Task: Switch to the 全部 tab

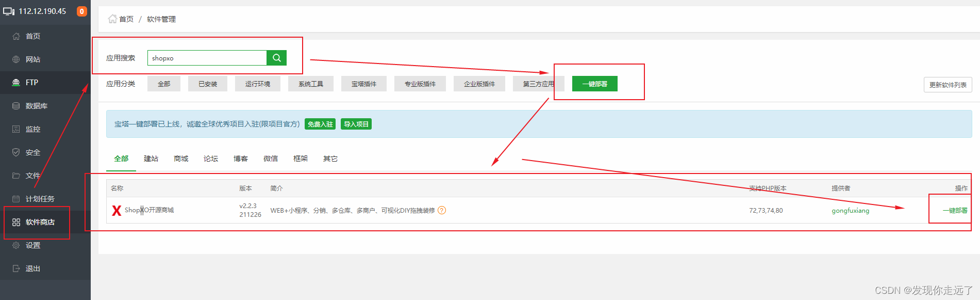Action: [x=121, y=159]
